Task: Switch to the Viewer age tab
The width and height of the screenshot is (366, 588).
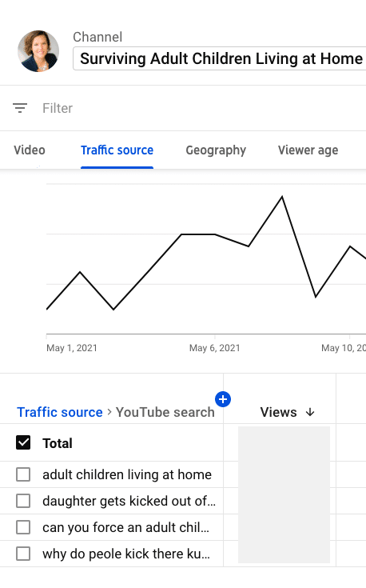Action: tap(308, 150)
